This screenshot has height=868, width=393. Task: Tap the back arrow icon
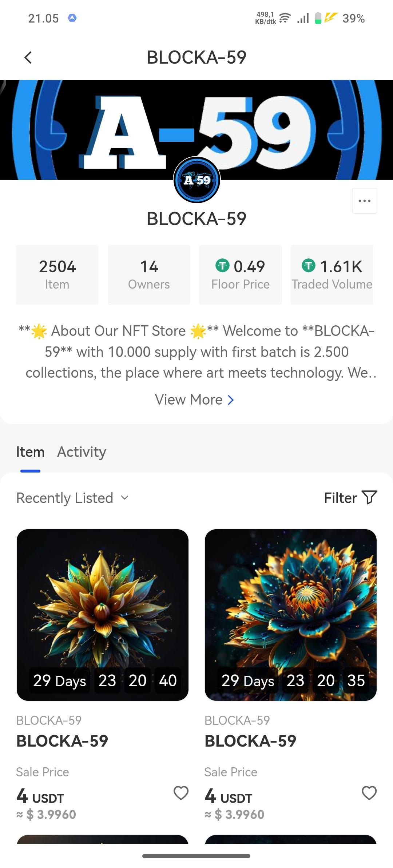click(x=28, y=57)
